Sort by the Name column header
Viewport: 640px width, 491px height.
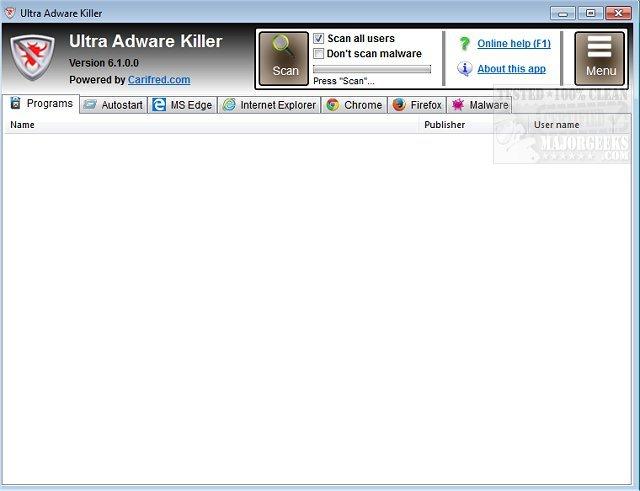point(211,125)
